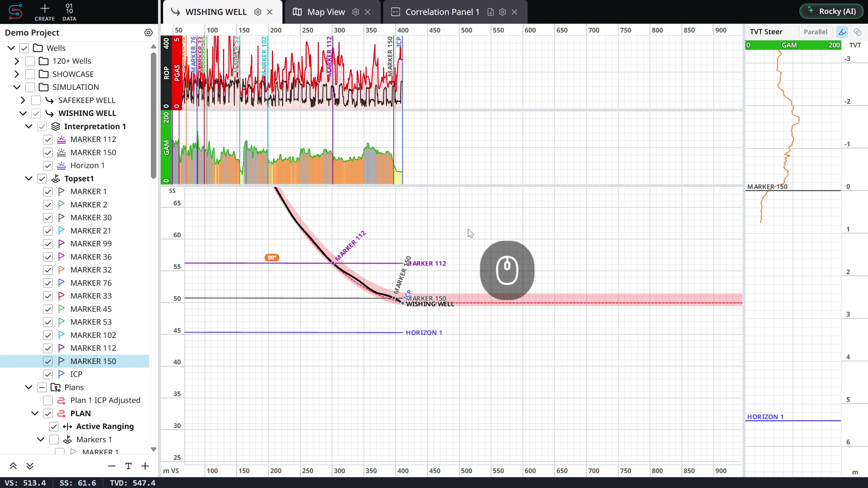Collapse the Plans folder
The height and width of the screenshot is (488, 868).
point(29,387)
